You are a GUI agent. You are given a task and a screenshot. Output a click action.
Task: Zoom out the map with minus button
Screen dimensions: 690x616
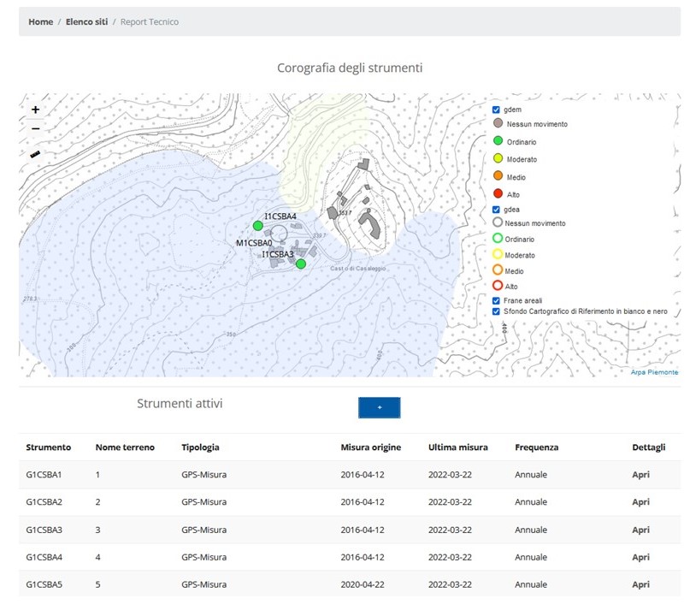[36, 129]
